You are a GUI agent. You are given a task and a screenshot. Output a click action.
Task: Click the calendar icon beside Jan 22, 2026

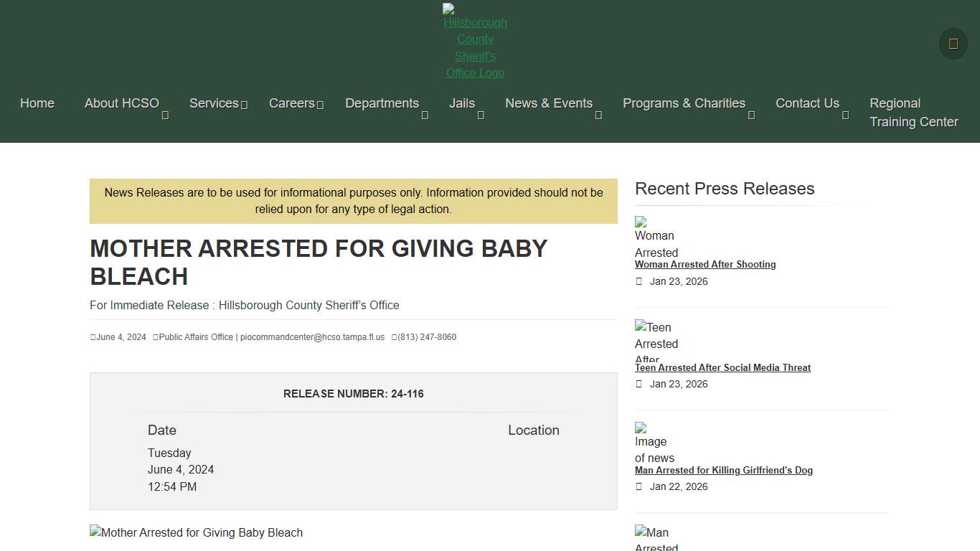coord(639,486)
